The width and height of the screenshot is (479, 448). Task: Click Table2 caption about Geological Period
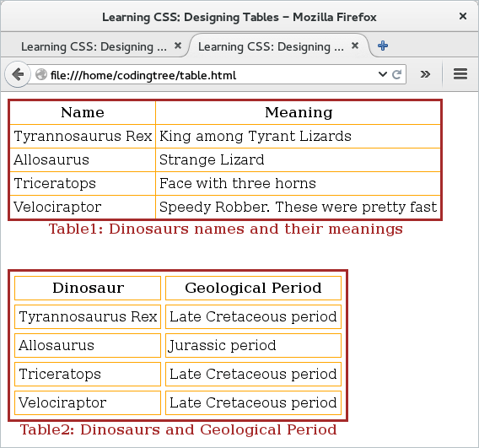[x=179, y=429]
